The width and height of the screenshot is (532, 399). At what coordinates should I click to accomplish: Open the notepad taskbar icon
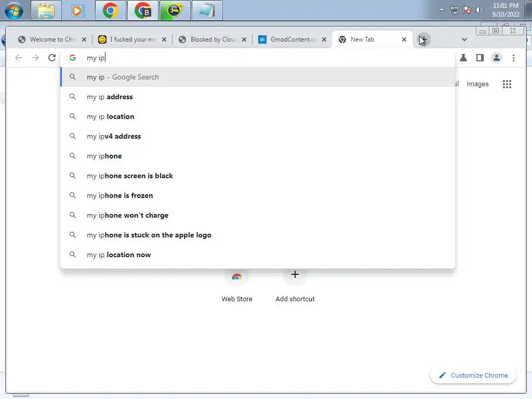click(x=207, y=10)
